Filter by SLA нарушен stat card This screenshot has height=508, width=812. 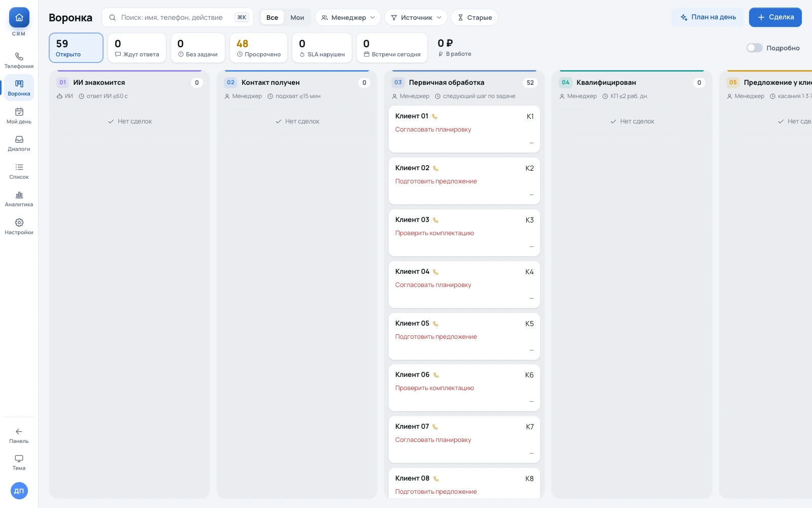(x=322, y=48)
